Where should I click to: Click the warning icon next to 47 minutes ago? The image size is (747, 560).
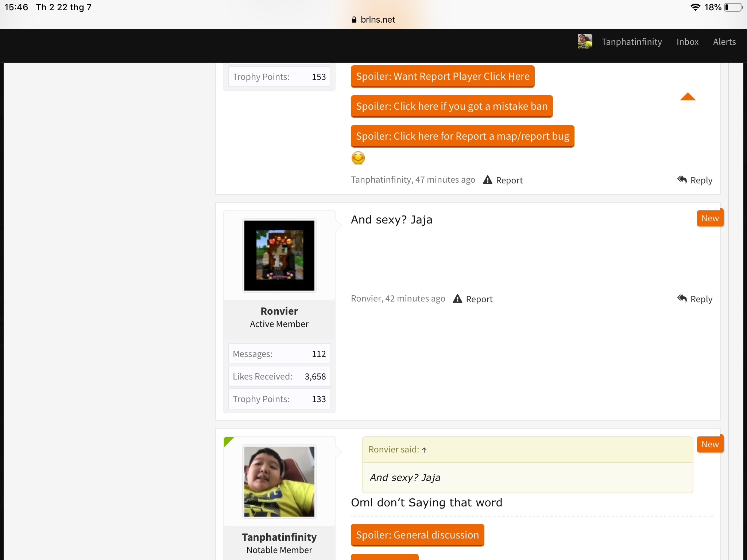pyautogui.click(x=488, y=180)
